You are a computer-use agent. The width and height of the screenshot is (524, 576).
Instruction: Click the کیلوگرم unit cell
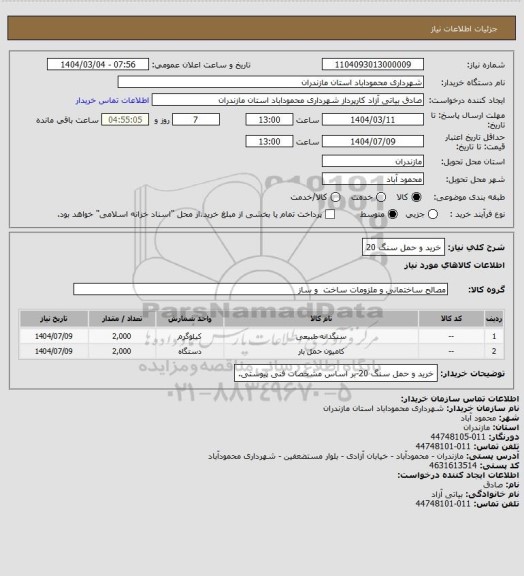coord(190,336)
